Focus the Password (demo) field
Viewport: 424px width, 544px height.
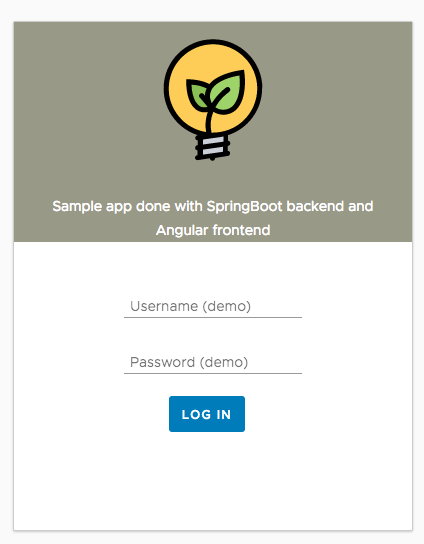tap(213, 363)
